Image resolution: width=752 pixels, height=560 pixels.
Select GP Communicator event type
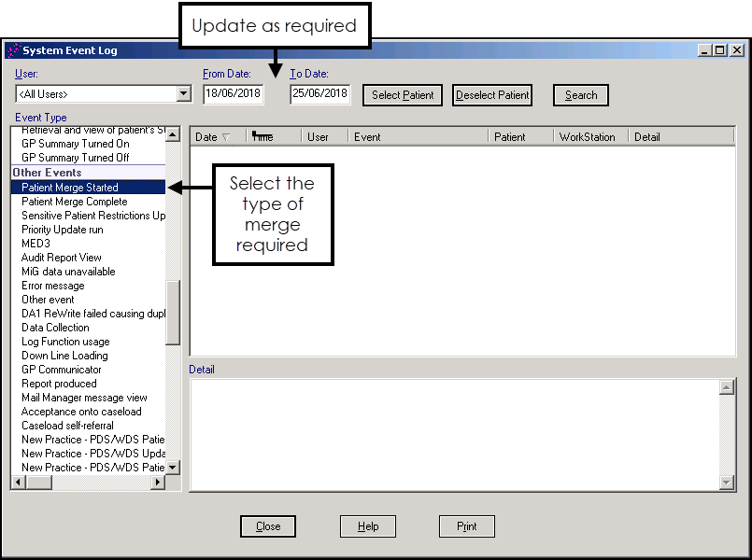click(x=62, y=370)
